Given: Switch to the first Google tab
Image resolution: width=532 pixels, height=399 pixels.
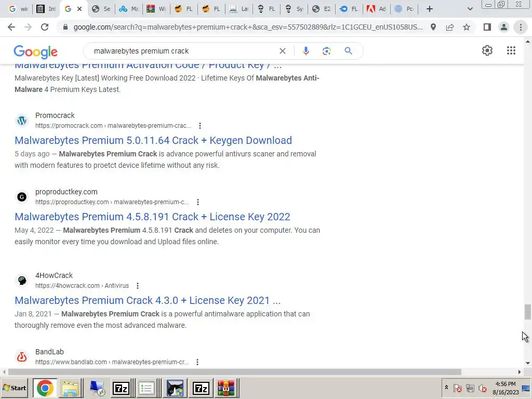Looking at the screenshot, I should pos(18,9).
